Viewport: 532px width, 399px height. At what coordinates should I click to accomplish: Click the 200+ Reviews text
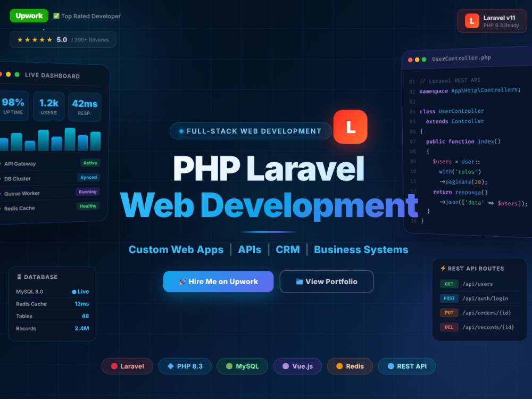point(90,40)
